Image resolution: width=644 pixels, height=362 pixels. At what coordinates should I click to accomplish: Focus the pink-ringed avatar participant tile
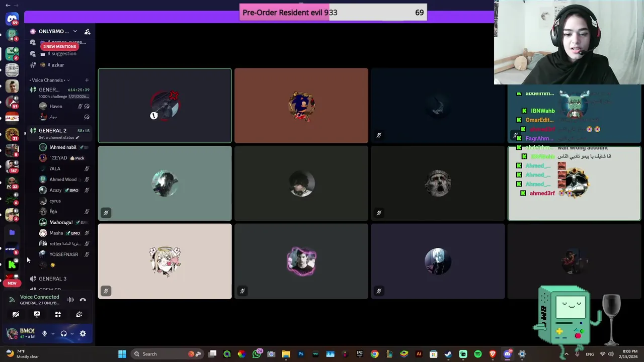coord(301,261)
